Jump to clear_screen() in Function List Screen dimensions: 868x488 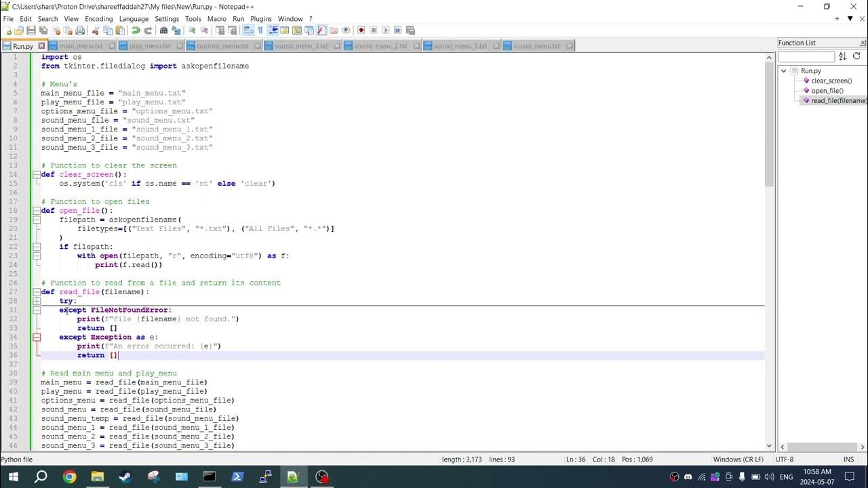pyautogui.click(x=831, y=81)
